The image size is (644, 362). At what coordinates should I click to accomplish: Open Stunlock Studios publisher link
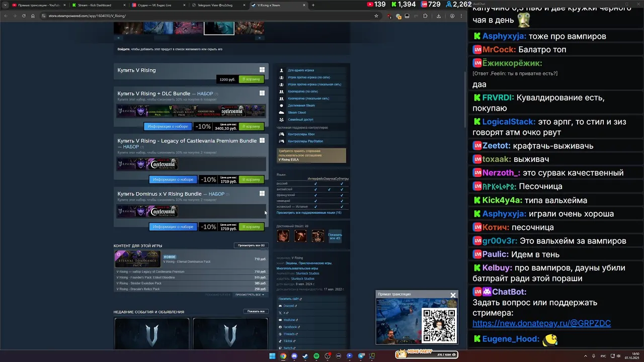coord(302,279)
